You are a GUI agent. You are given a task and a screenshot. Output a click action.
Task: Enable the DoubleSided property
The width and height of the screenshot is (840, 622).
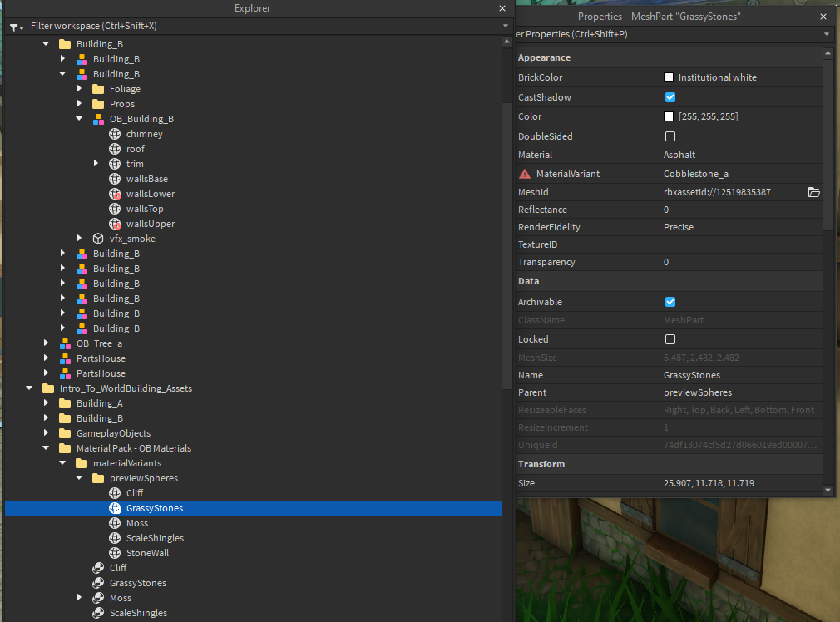point(670,136)
